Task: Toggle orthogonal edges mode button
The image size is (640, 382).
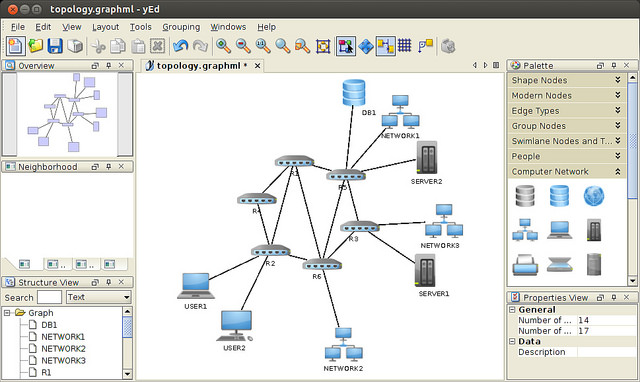Action: point(425,46)
